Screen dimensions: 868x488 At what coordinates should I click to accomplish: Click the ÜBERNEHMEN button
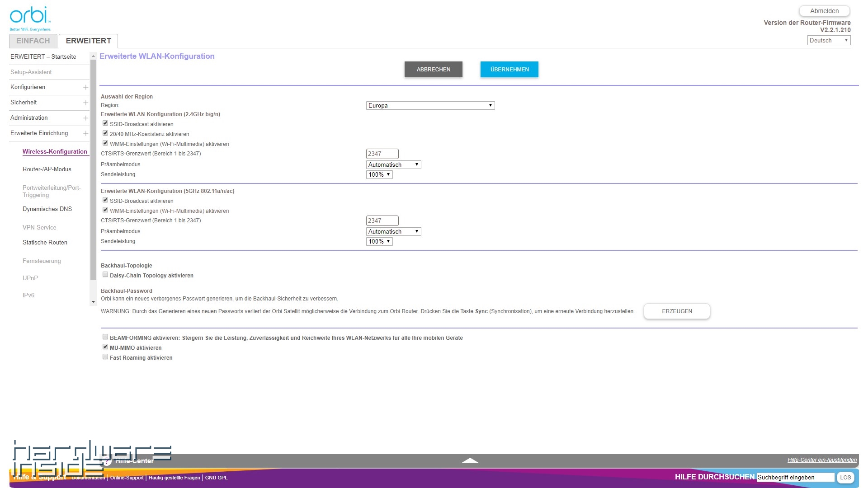tap(509, 70)
